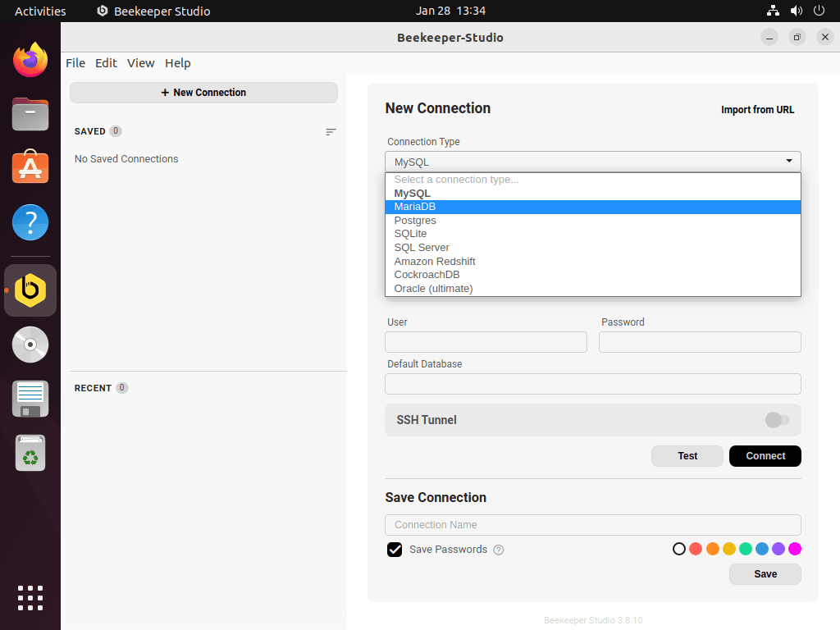The image size is (840, 630).
Task: Open the Connection Type dropdown
Action: pos(592,162)
